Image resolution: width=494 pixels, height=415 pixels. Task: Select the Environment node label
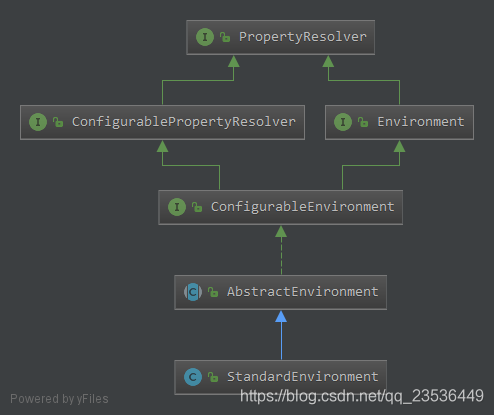(421, 122)
